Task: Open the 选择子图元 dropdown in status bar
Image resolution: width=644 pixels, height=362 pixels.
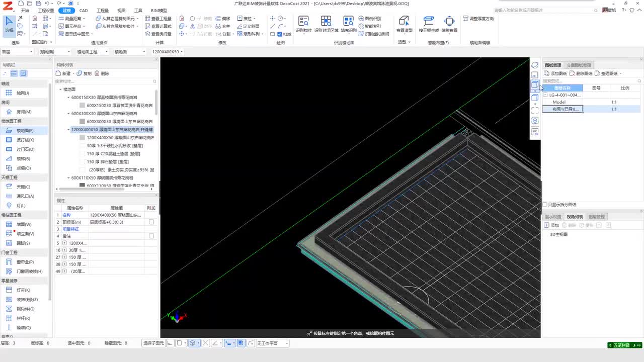Action: click(153, 343)
